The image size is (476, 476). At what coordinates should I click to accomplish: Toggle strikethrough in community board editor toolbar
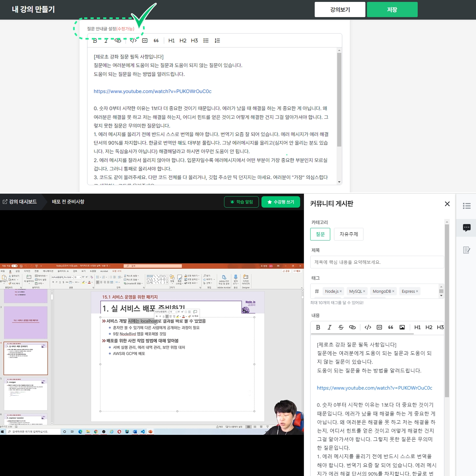click(341, 327)
